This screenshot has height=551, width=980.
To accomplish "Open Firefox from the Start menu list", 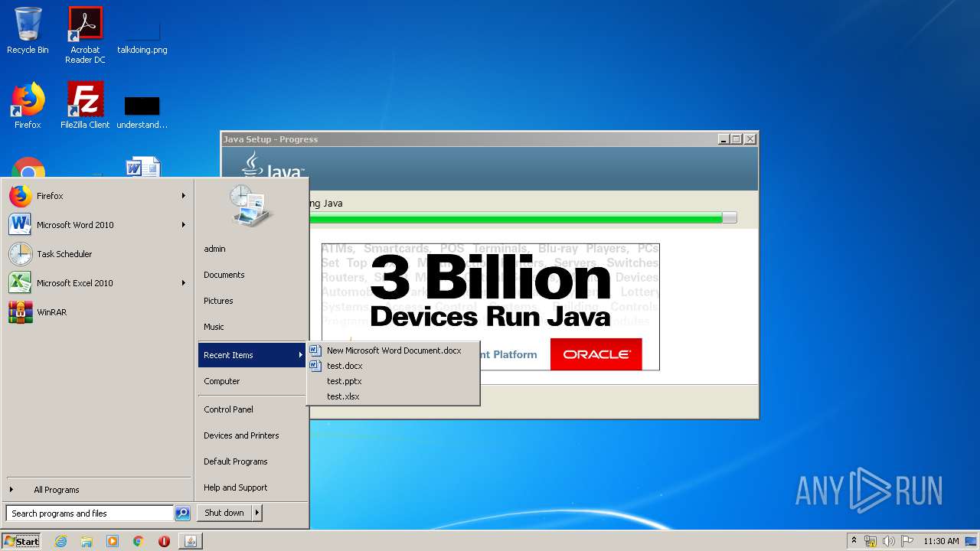I will [x=97, y=196].
